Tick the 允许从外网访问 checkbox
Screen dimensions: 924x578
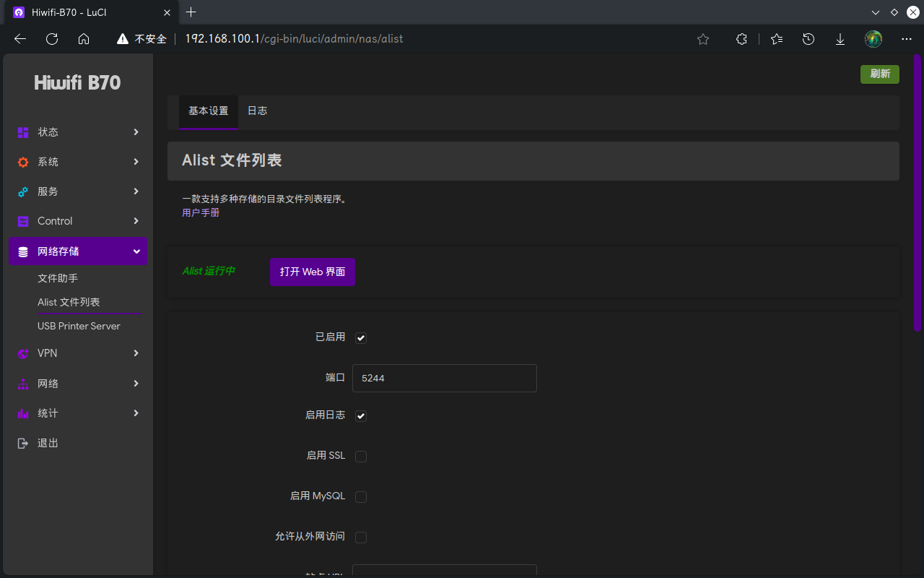coord(361,538)
